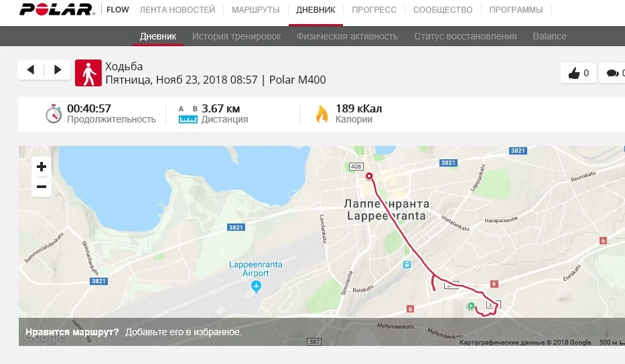
Task: Go to previous training with left arrow
Action: [31, 70]
